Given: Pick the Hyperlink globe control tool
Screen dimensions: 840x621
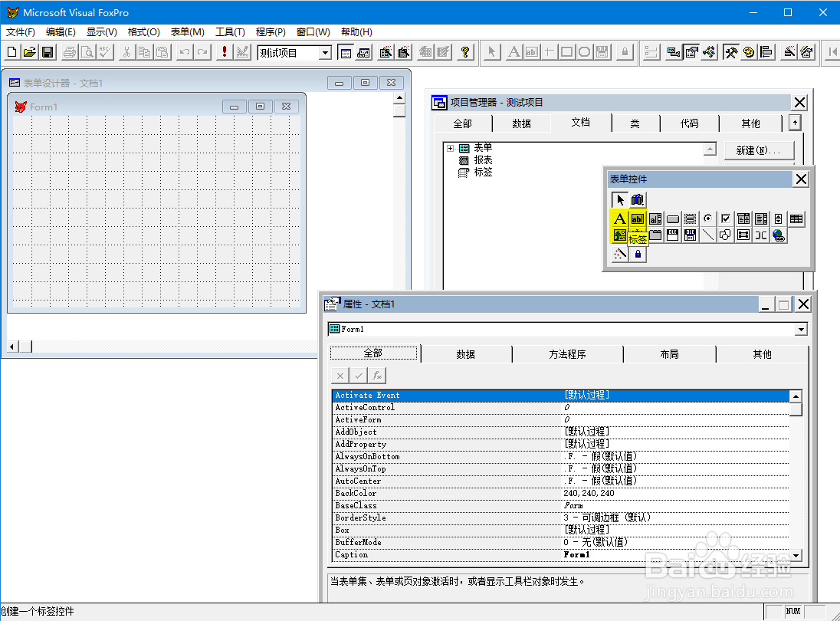Looking at the screenshot, I should (779, 236).
